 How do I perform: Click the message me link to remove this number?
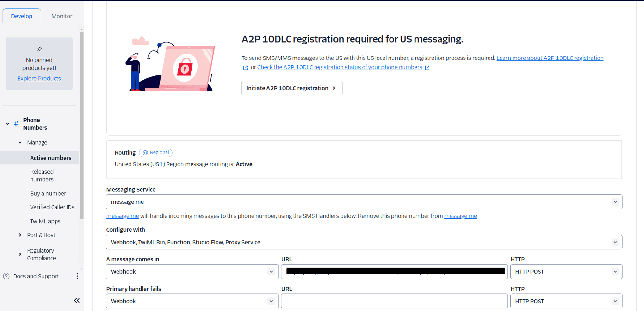(460, 216)
